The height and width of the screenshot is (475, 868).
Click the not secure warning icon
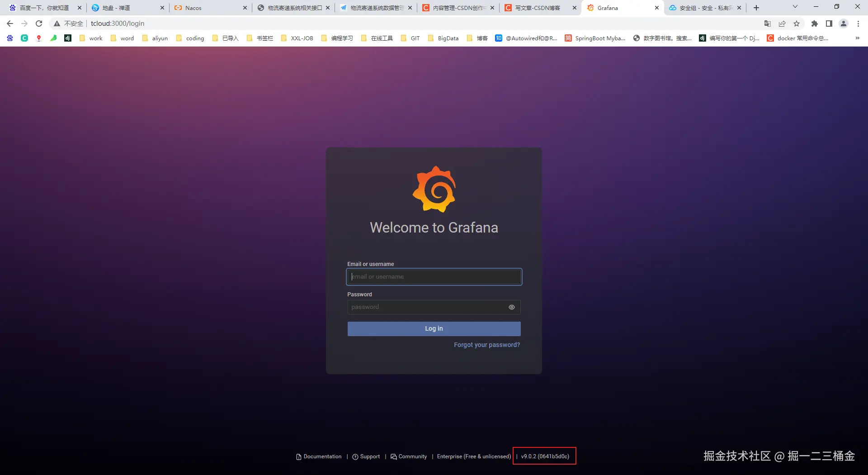pyautogui.click(x=57, y=24)
